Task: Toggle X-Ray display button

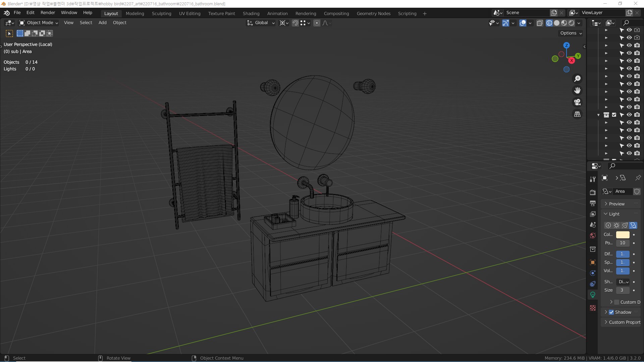Action: tap(540, 23)
